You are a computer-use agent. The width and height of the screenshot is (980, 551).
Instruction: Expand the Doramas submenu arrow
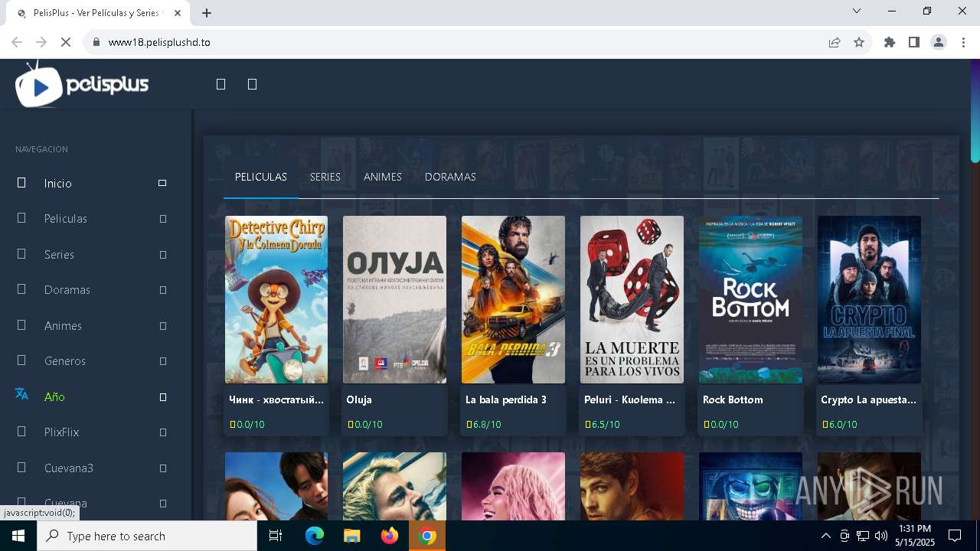[162, 290]
